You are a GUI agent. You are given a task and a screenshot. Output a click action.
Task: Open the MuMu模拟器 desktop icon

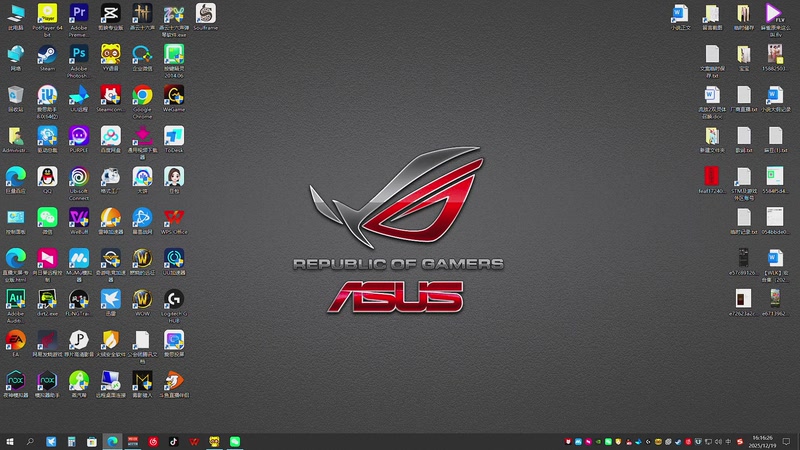pos(79,264)
